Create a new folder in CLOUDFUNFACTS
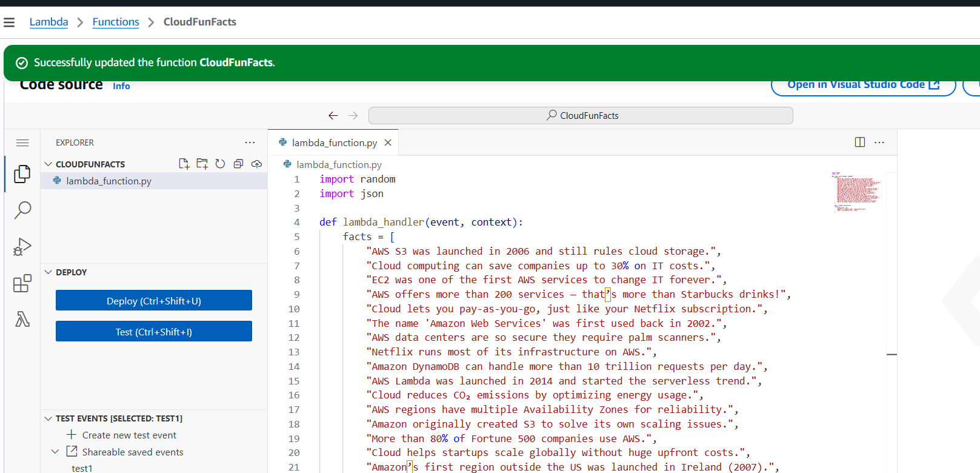980x473 pixels. pyautogui.click(x=202, y=164)
